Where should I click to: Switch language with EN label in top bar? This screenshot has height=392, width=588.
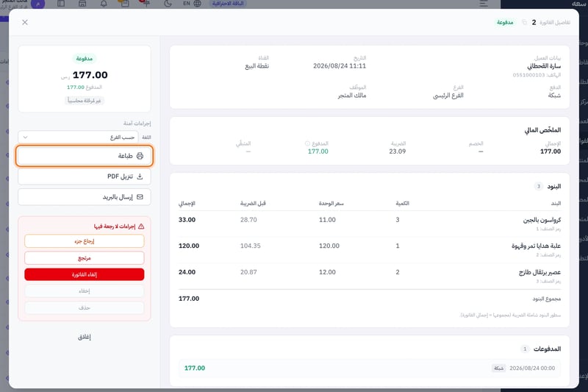point(187,4)
